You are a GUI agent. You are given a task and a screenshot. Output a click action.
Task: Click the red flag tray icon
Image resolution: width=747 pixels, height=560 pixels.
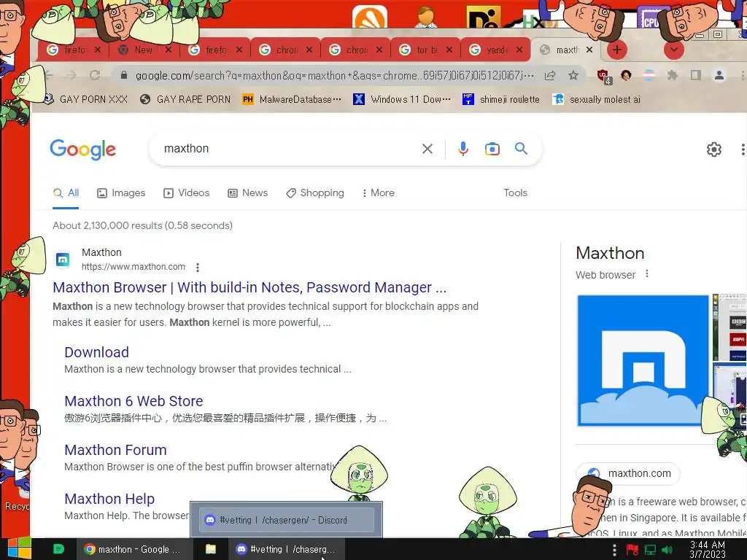(x=632, y=550)
